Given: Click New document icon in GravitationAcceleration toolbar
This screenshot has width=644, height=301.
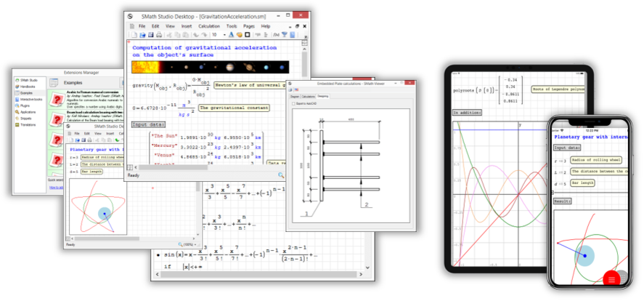Looking at the screenshot, I should click(134, 35).
